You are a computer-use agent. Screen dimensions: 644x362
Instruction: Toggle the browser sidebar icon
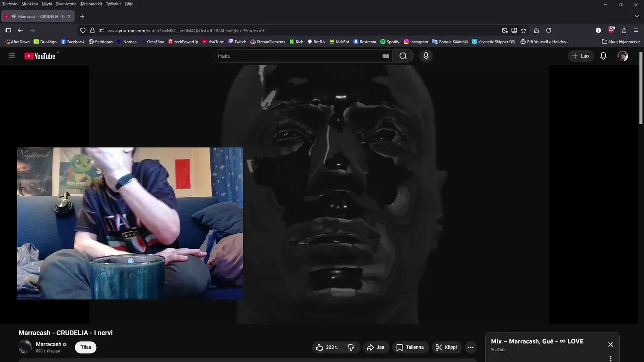[x=8, y=30]
